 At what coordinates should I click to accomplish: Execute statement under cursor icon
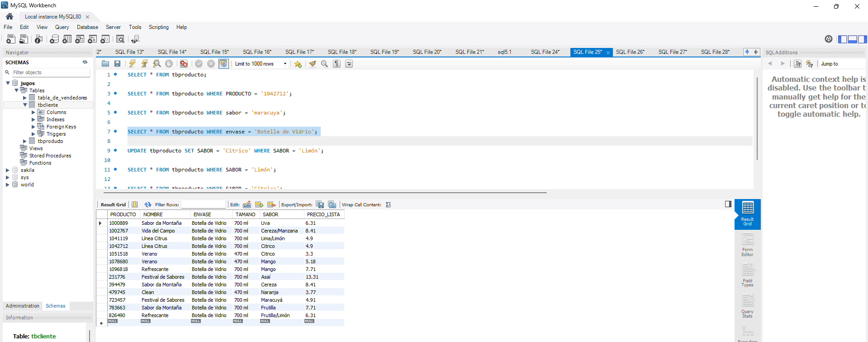tap(144, 64)
